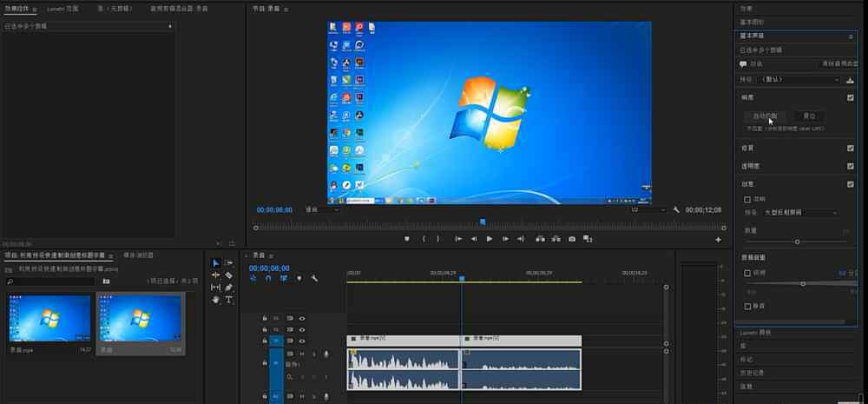Enable clip volume level checkbox
Image resolution: width=868 pixels, height=404 pixels.
747,273
